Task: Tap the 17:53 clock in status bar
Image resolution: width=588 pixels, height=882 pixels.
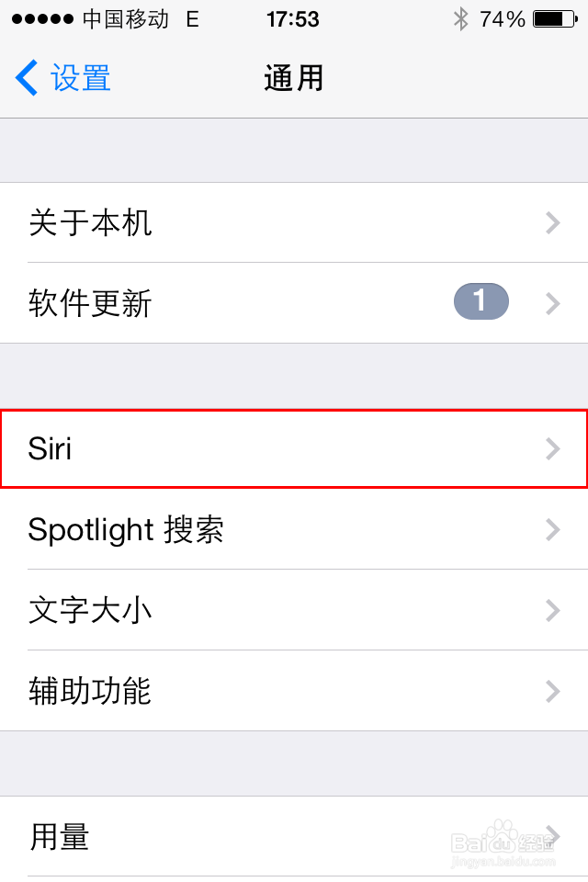Action: pos(292,19)
